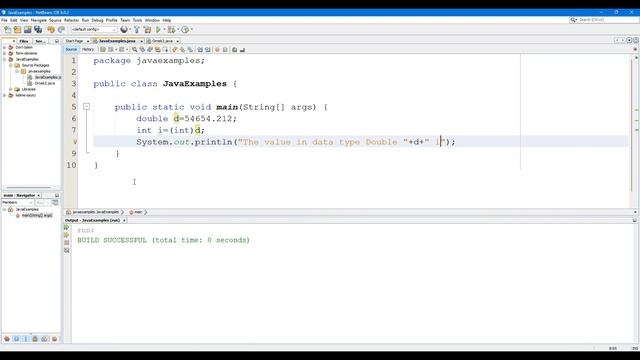Click the 'package javaexamples;' code line
Screen dimensions: 640x360
click(x=149, y=60)
